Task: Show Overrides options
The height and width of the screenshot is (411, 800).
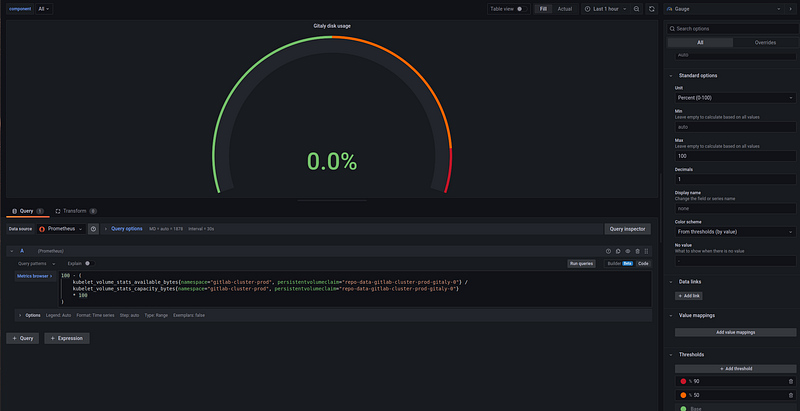Action: coord(765,42)
